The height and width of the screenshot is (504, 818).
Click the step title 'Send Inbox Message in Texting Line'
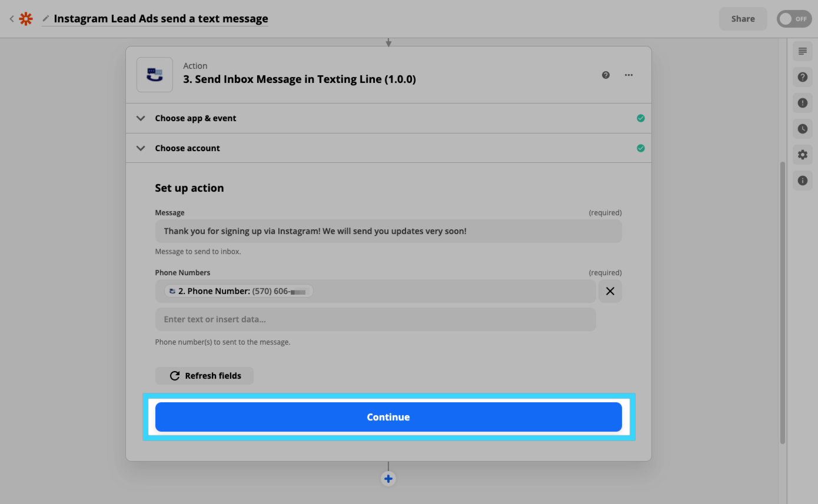point(300,79)
